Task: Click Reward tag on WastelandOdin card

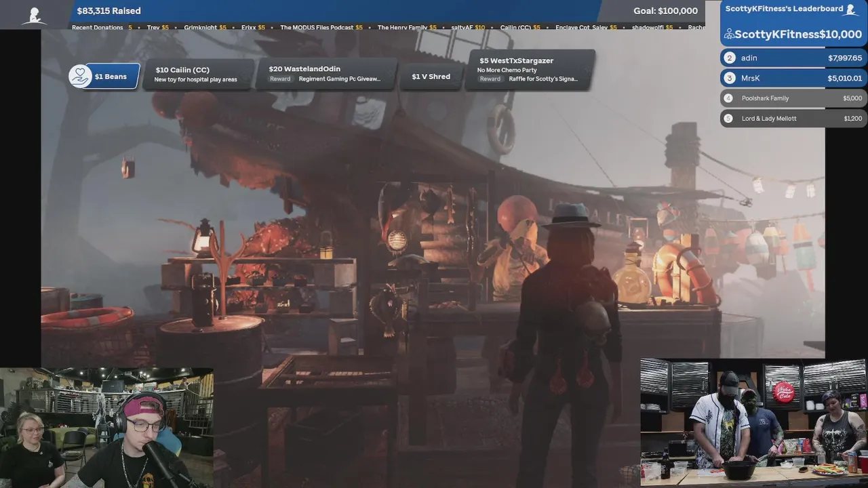Action: (x=280, y=79)
